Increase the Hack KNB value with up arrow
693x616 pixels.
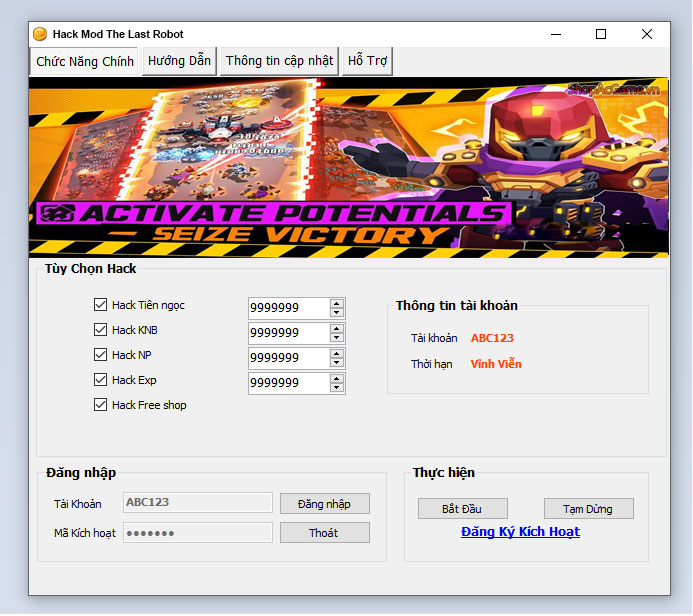point(337,329)
